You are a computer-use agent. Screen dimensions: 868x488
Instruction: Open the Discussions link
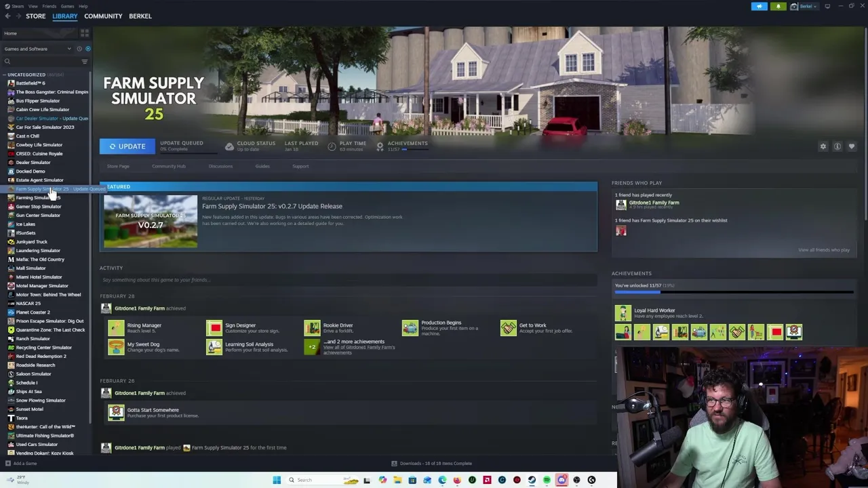(x=220, y=166)
